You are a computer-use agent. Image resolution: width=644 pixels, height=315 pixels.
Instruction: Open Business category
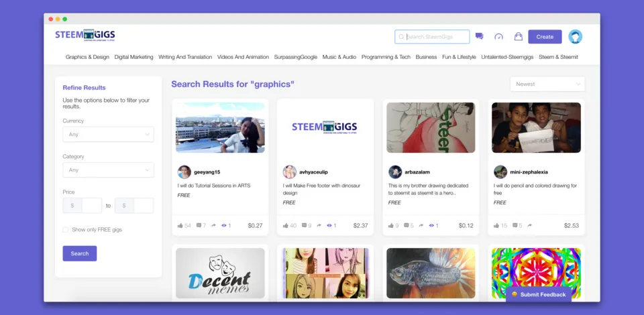click(427, 57)
